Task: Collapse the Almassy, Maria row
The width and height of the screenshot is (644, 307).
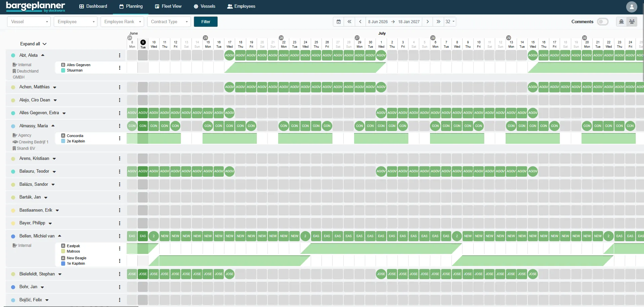Action: [53, 126]
